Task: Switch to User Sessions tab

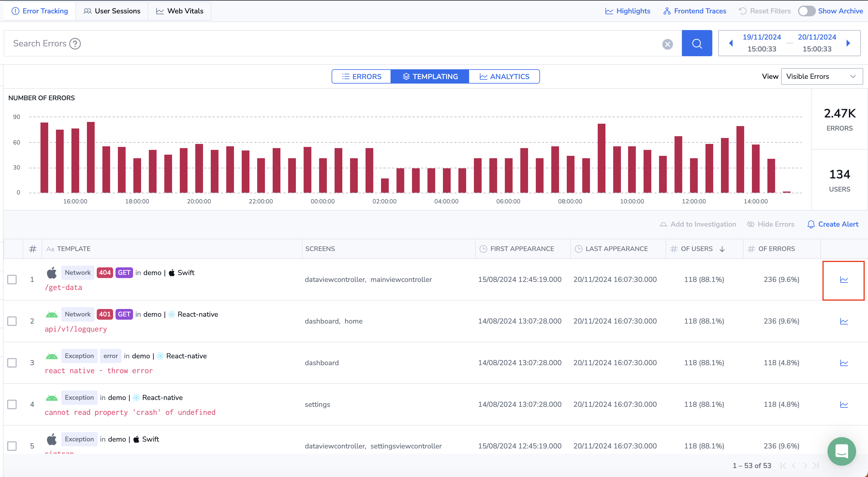Action: point(112,11)
